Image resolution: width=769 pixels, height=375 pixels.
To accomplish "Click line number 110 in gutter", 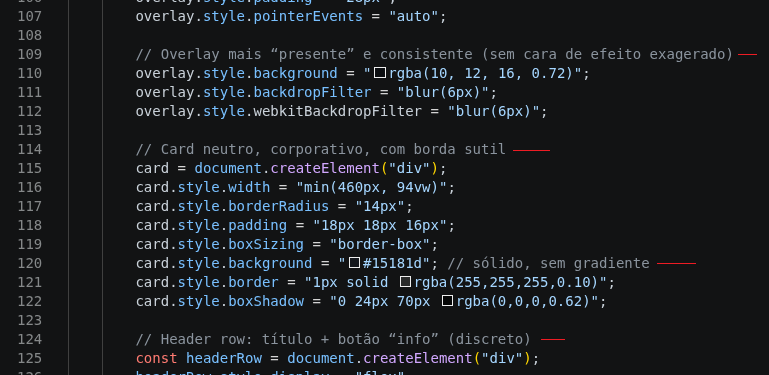I will point(29,73).
